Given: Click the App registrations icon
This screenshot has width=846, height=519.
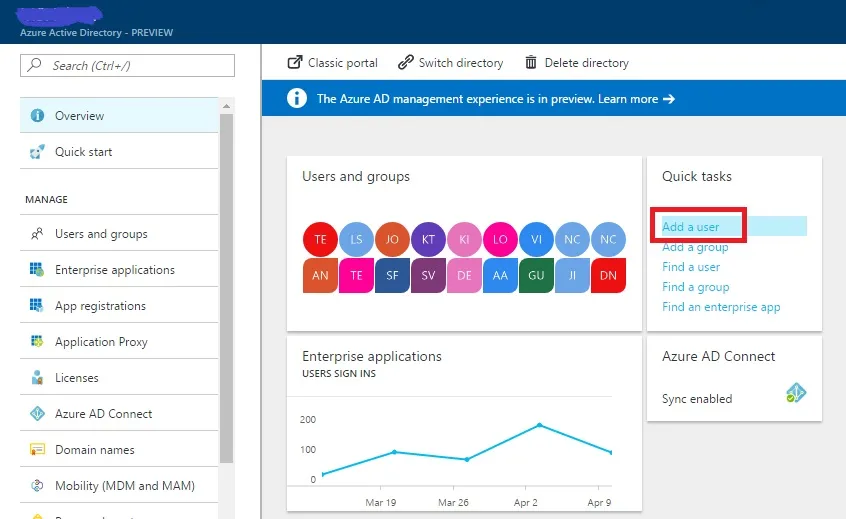Looking at the screenshot, I should (37, 306).
